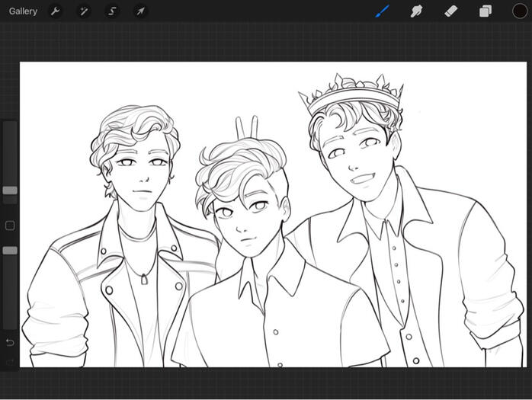Open the Adjustments magic wand menu
Image resolution: width=532 pixels, height=400 pixels.
tap(84, 11)
